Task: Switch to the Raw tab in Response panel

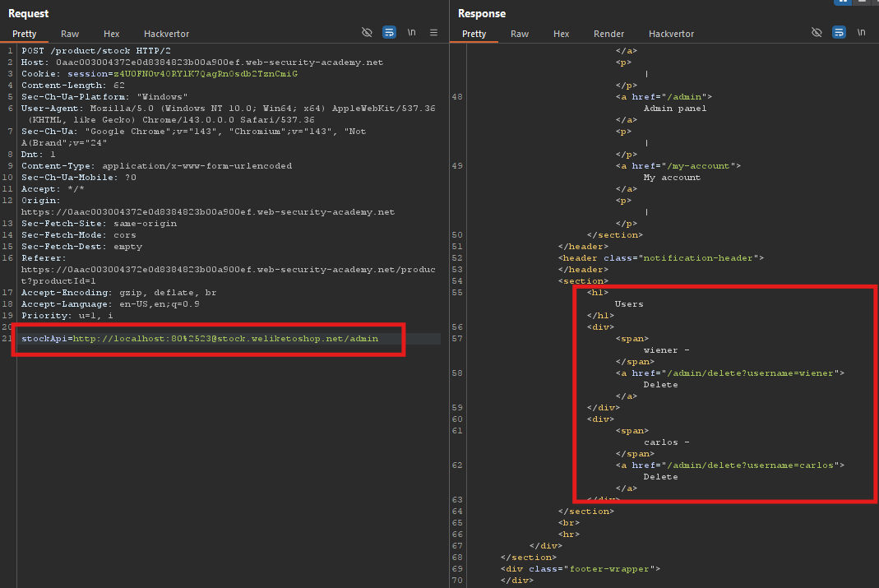Action: point(519,34)
